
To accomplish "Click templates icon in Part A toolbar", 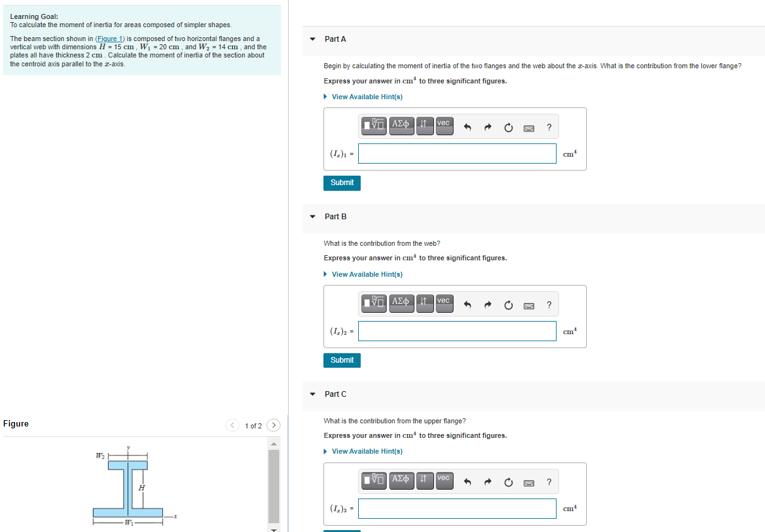I will click(375, 125).
